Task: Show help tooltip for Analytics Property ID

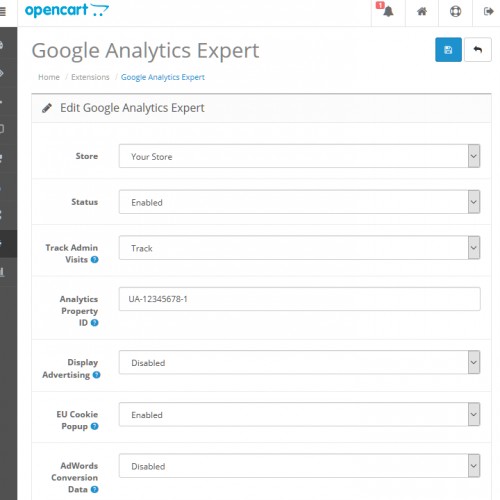Action: 95,323
